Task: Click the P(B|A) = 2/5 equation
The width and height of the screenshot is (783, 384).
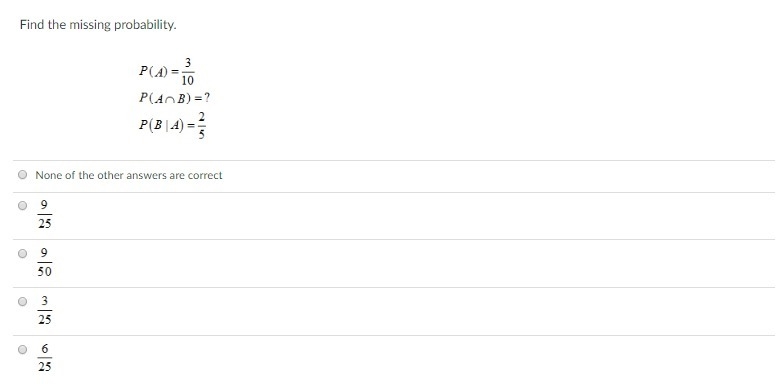Action: 173,125
